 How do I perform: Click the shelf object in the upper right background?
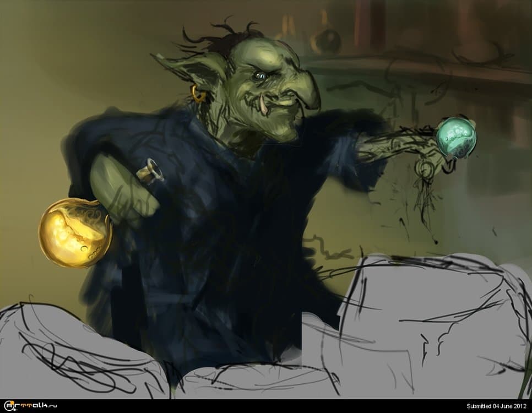pyautogui.click(x=325, y=39)
